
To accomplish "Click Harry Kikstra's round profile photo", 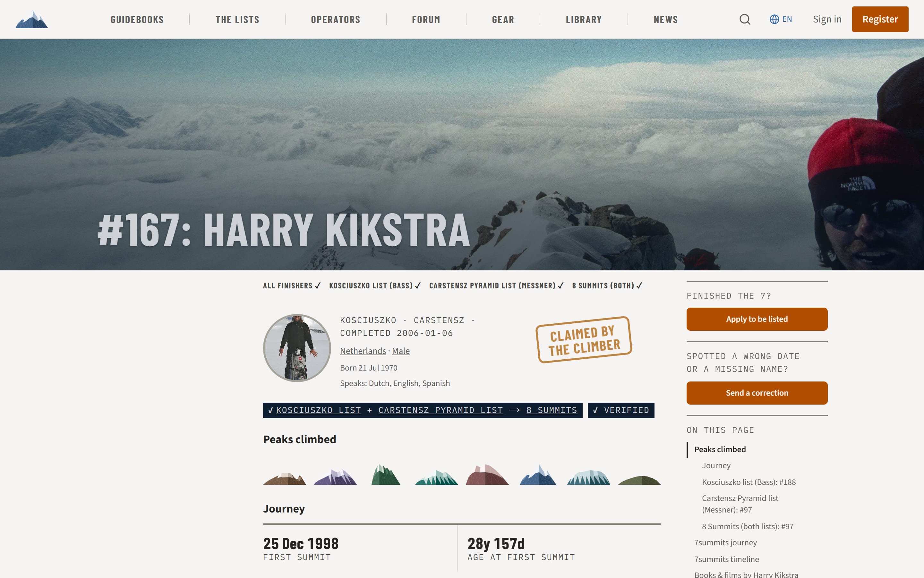I will coord(297,348).
